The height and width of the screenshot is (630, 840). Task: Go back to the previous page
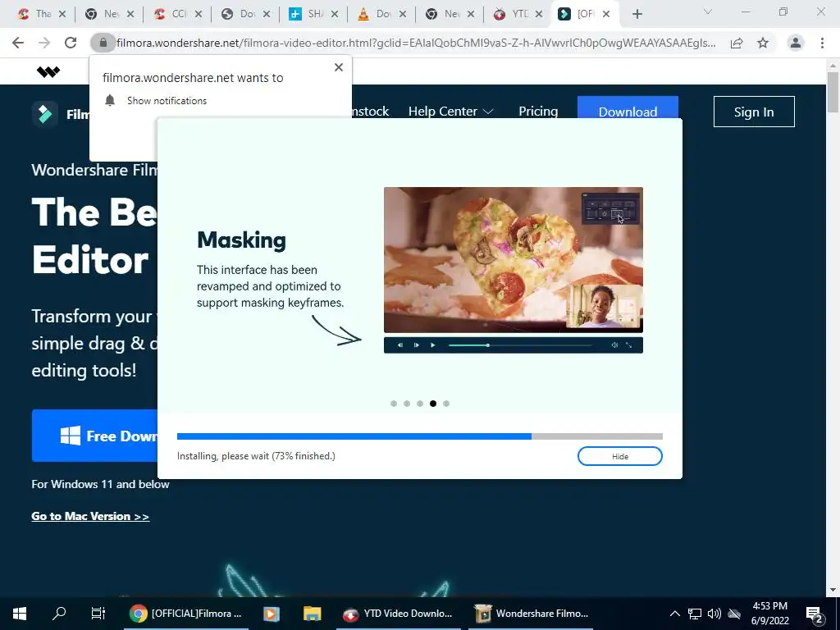[18, 43]
